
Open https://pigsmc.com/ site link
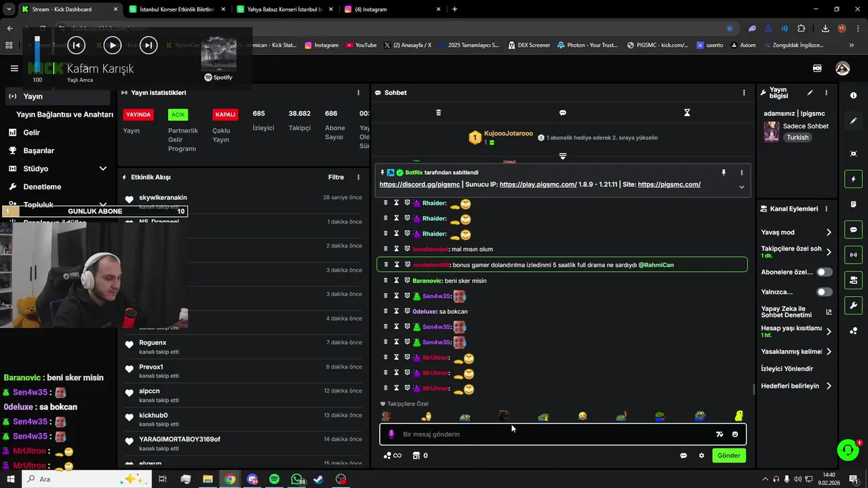point(669,184)
